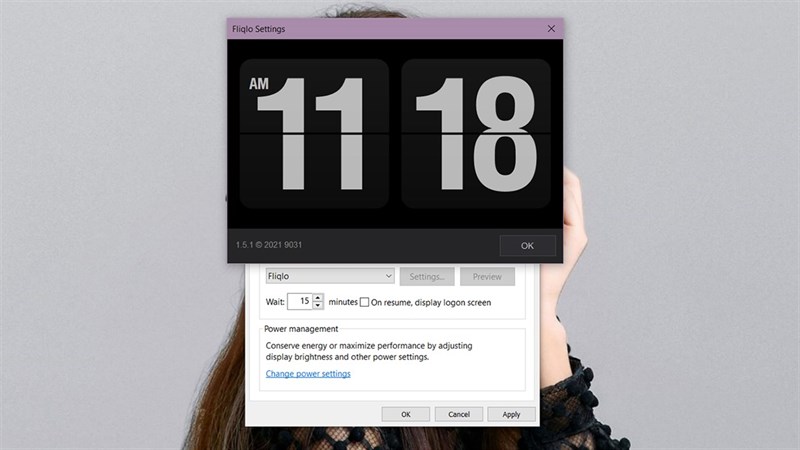Click OK in Fliqlo Settings dialog
This screenshot has height=450, width=800.
click(528, 245)
